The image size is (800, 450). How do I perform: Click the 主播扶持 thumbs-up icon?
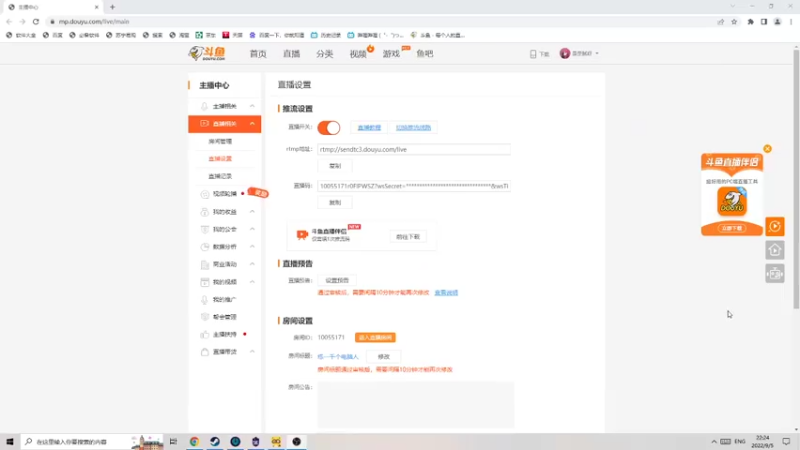[x=205, y=335]
